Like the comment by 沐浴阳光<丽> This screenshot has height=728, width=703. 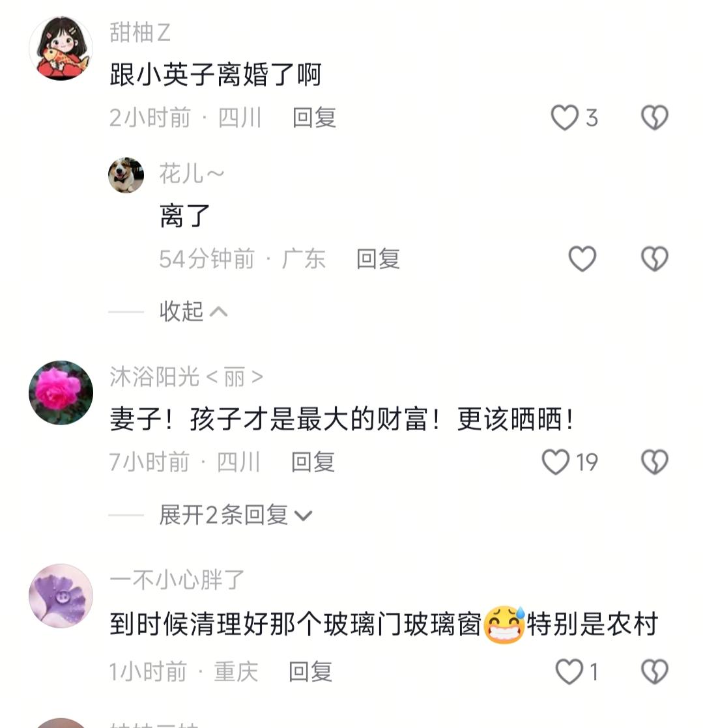(x=555, y=462)
